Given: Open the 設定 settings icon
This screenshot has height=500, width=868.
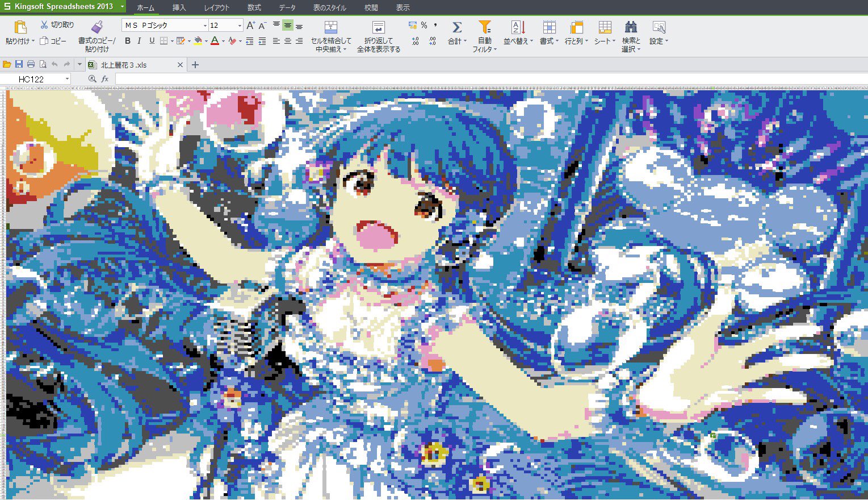Looking at the screenshot, I should 659,27.
